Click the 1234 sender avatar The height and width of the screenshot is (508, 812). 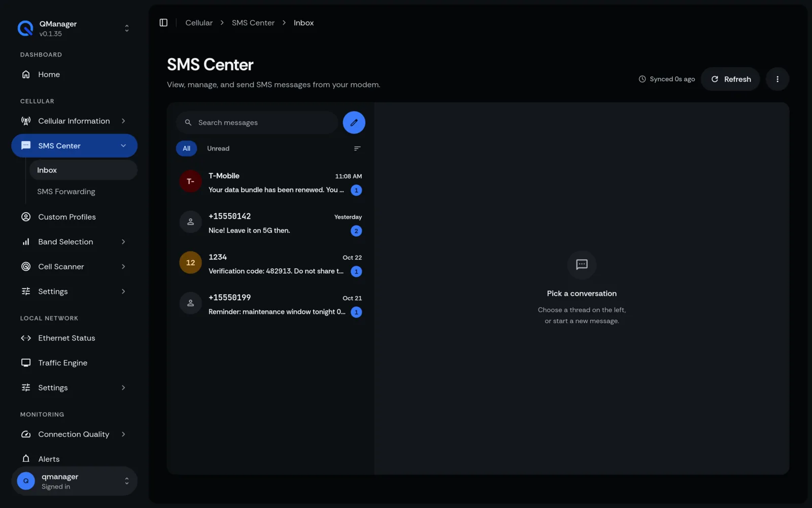[190, 263]
